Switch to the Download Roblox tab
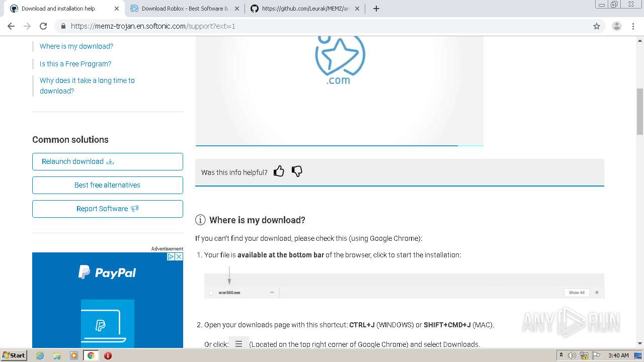Viewport: 644px width, 362px height. 185,9
